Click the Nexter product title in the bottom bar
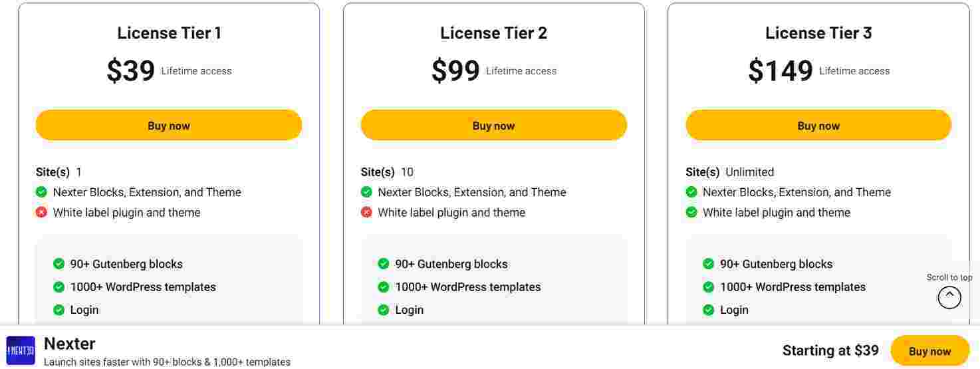The height and width of the screenshot is (369, 980). [x=70, y=344]
